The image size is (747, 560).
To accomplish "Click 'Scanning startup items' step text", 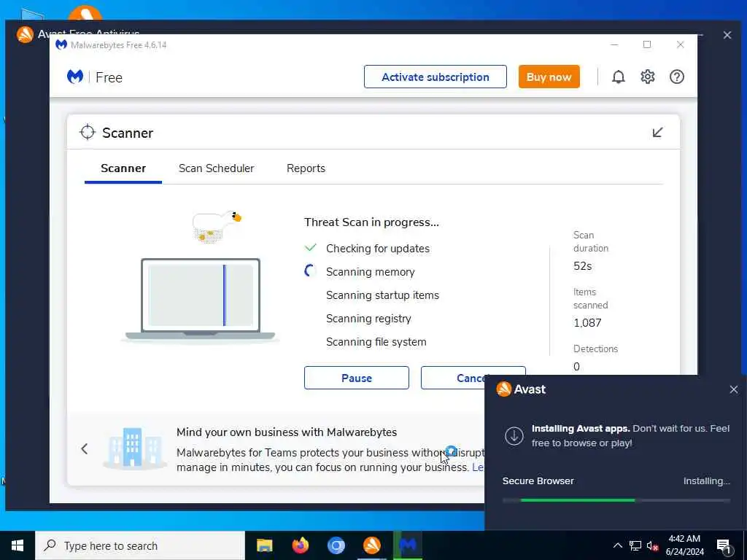I will [x=382, y=295].
